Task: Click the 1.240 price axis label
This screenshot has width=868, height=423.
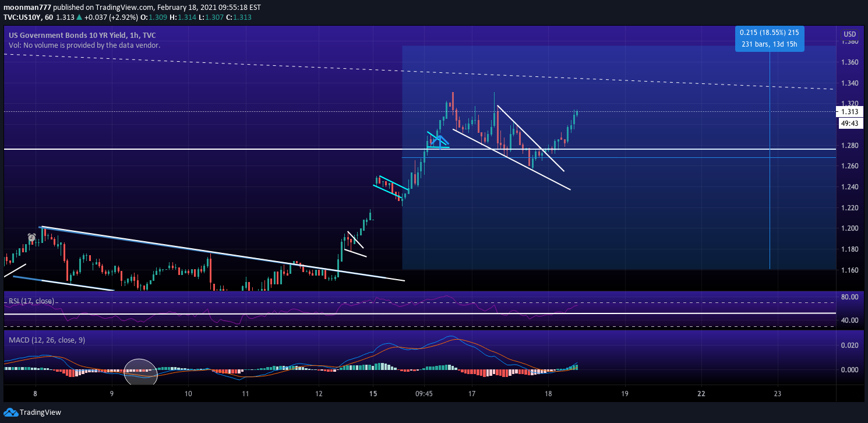Action: coord(850,187)
